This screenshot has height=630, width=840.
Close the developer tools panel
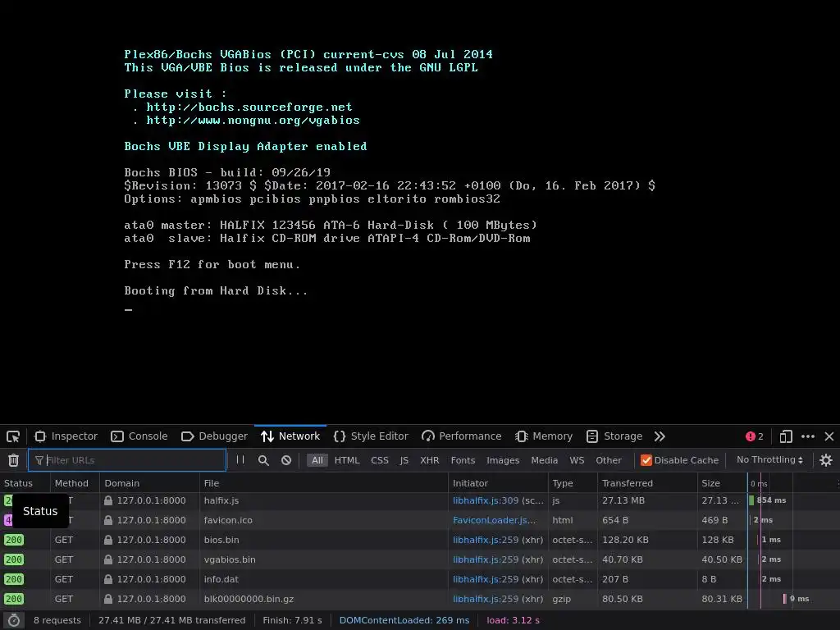coord(829,436)
